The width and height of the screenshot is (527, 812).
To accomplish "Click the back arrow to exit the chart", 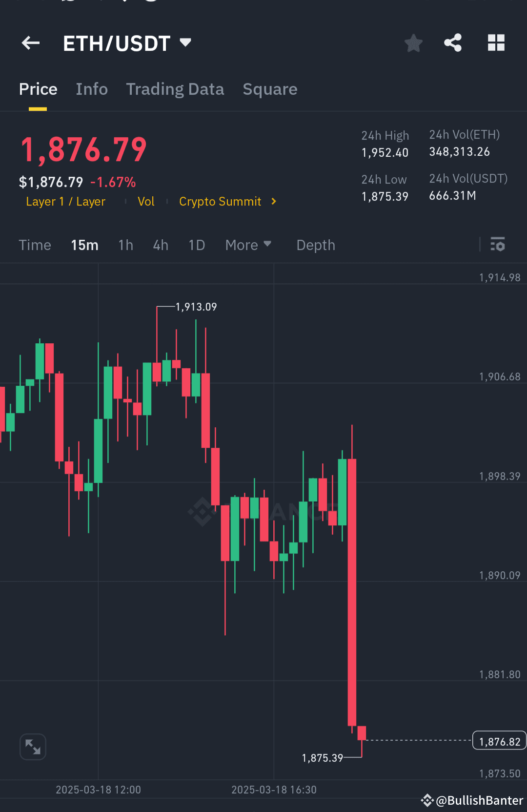I will pyautogui.click(x=31, y=43).
